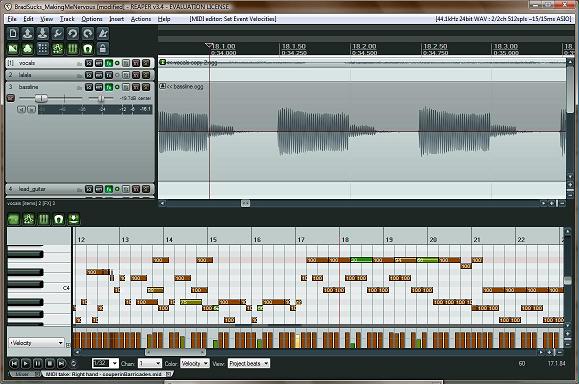Toggle auto-crossfade icon in main toolbar

[13, 48]
